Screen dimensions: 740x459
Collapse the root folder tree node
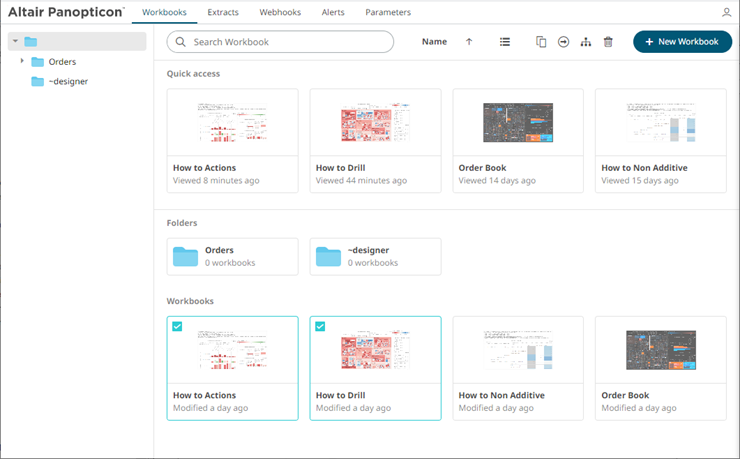(x=15, y=42)
